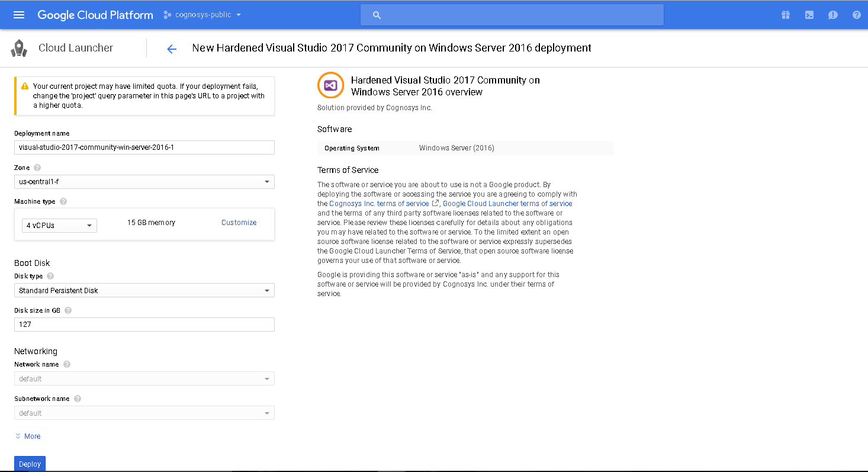Open the cognosys-public project selector
868x472 pixels.
tap(202, 15)
